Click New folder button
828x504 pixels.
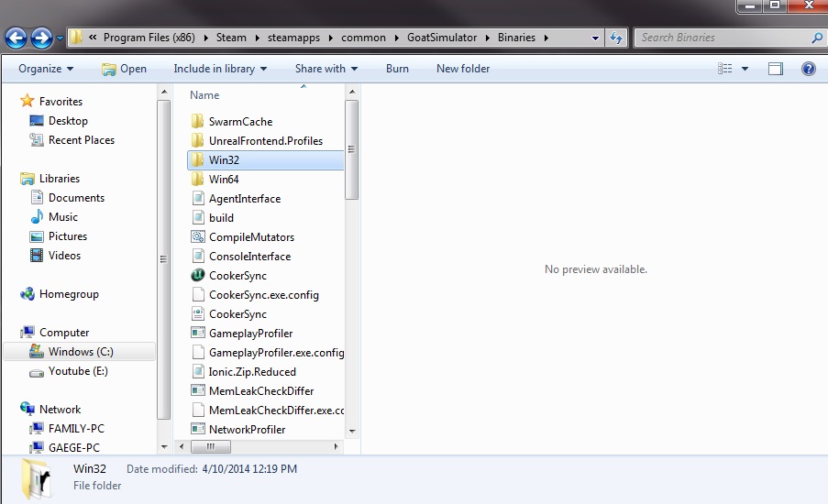[463, 69]
